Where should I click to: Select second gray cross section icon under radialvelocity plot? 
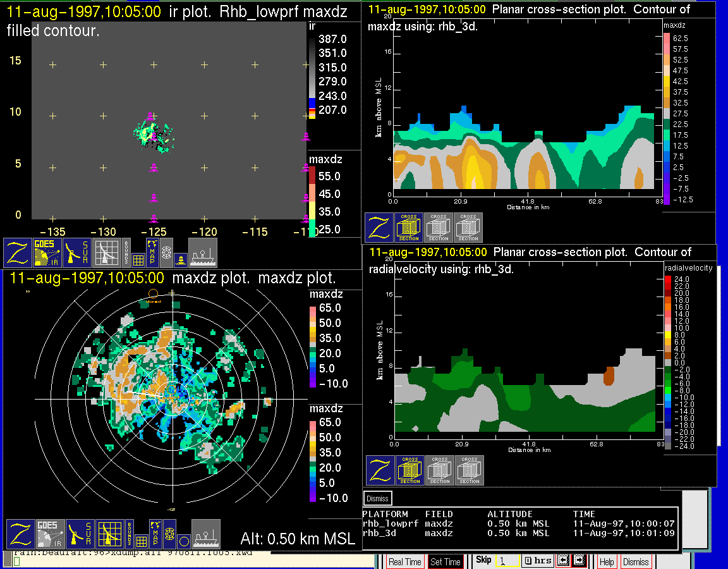click(x=440, y=470)
